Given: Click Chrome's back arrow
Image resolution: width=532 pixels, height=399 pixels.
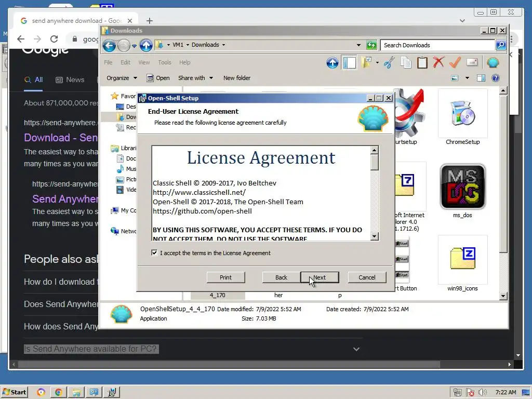Looking at the screenshot, I should tap(21, 39).
